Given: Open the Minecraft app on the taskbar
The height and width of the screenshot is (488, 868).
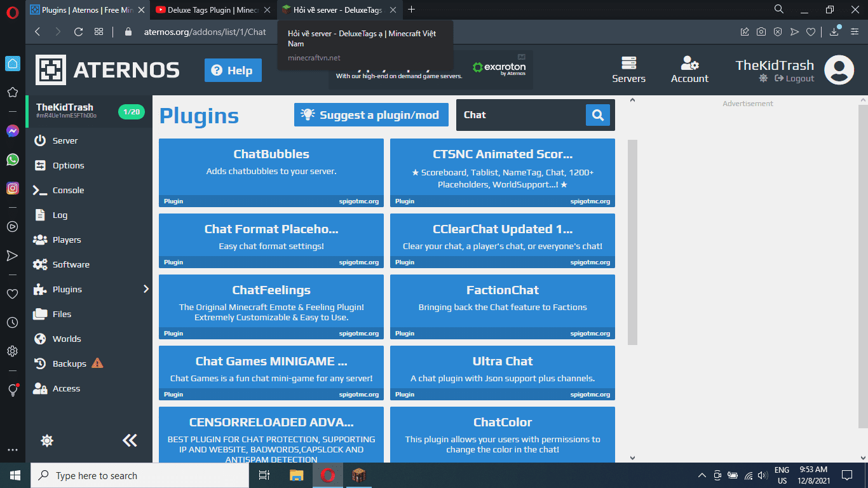Looking at the screenshot, I should [x=358, y=475].
